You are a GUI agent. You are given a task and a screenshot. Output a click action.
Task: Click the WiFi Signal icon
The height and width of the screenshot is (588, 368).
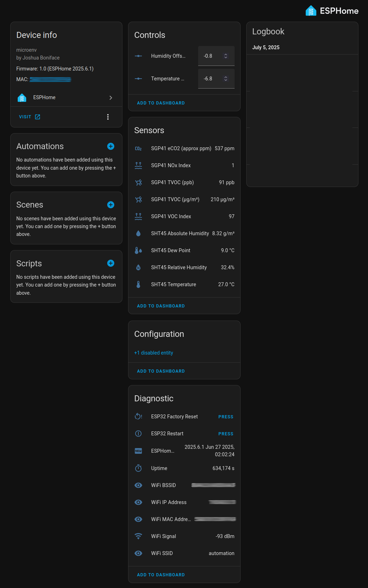click(x=138, y=536)
